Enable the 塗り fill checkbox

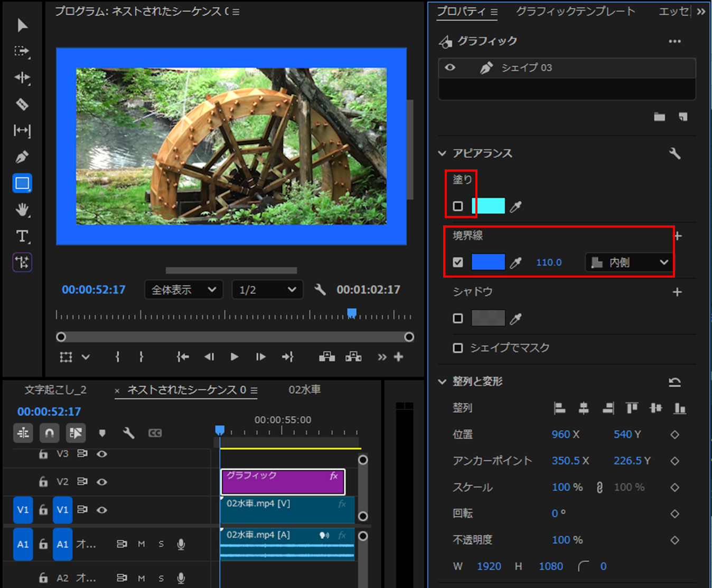(457, 206)
